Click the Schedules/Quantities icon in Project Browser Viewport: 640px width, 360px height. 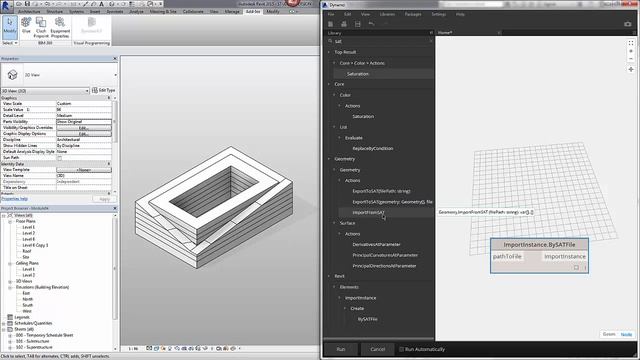(x=10, y=323)
